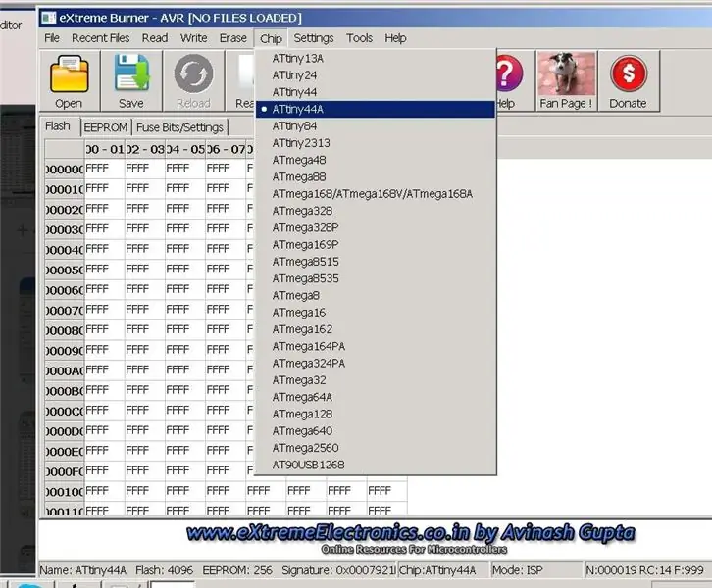Select ATtiny13A chip

[x=376, y=59]
